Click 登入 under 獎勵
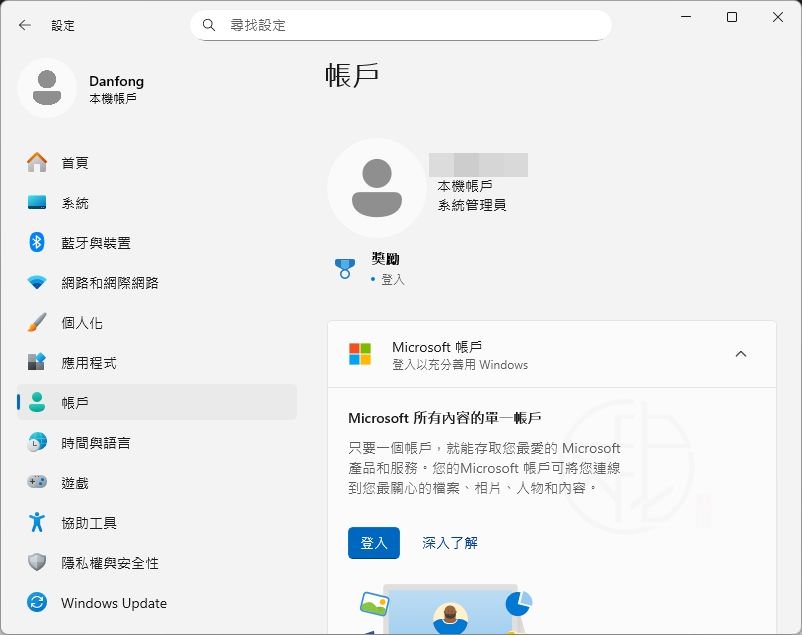Screen dimensions: 802x635 click(393, 280)
